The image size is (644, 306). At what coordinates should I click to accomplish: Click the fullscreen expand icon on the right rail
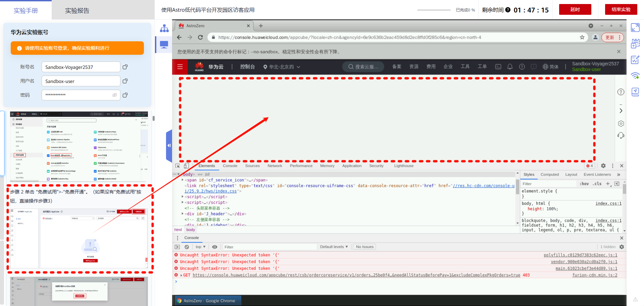(x=635, y=28)
